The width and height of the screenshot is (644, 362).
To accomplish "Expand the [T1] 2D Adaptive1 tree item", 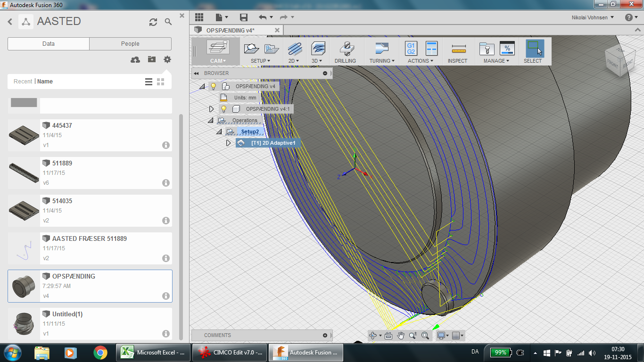I will [229, 143].
